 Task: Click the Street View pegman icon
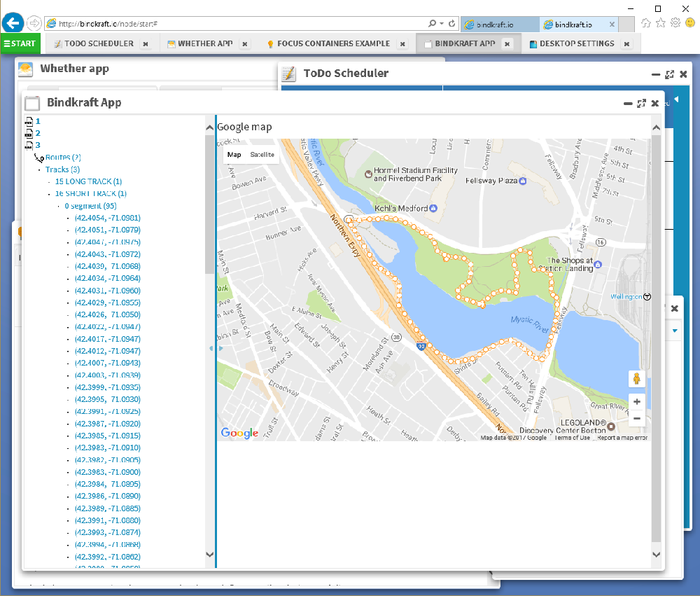pos(636,379)
